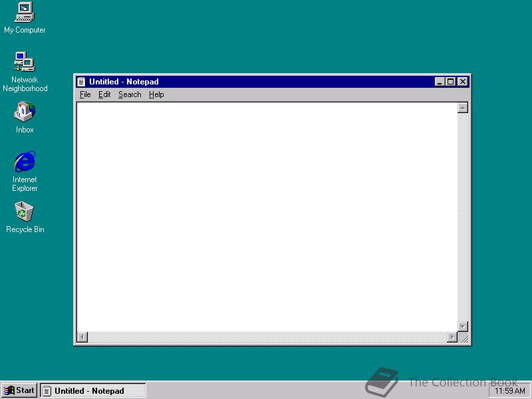This screenshot has width=532, height=399.
Task: Click inside the Notepad text area
Action: tap(267, 217)
